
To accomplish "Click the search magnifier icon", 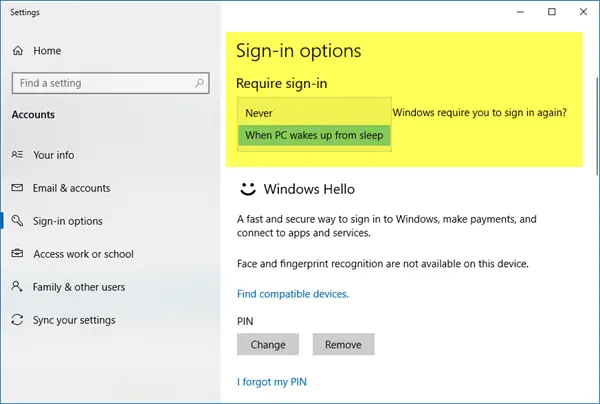I will [x=199, y=83].
